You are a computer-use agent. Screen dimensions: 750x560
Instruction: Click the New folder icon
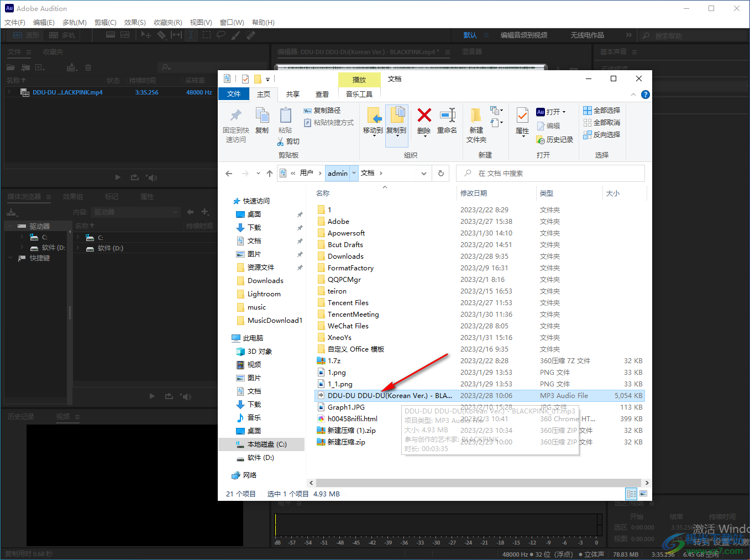pos(476,115)
